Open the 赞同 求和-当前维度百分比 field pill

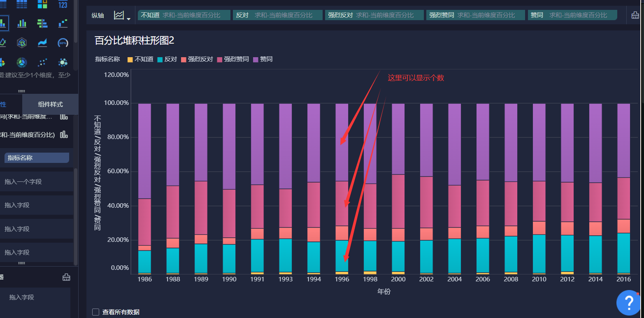(x=572, y=15)
